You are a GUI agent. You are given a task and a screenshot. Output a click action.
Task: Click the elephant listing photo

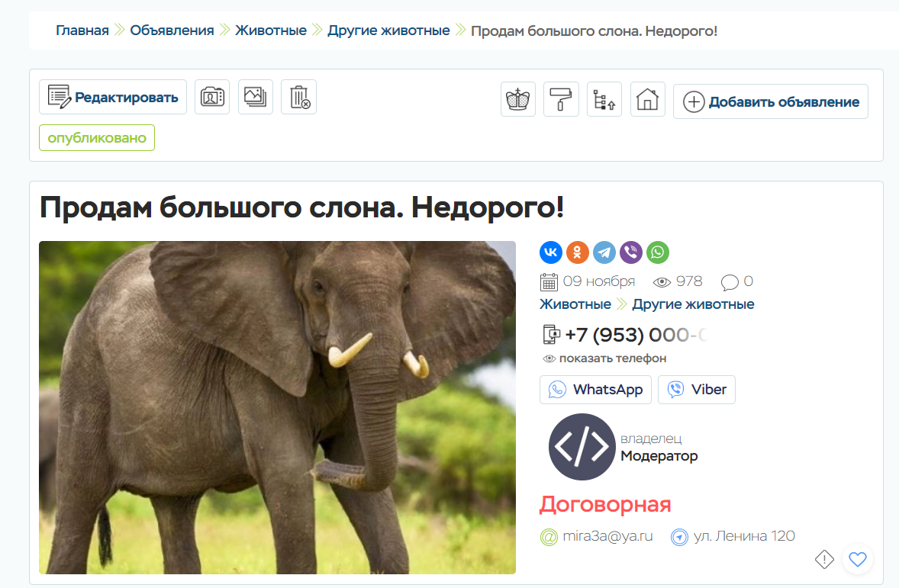click(x=277, y=407)
